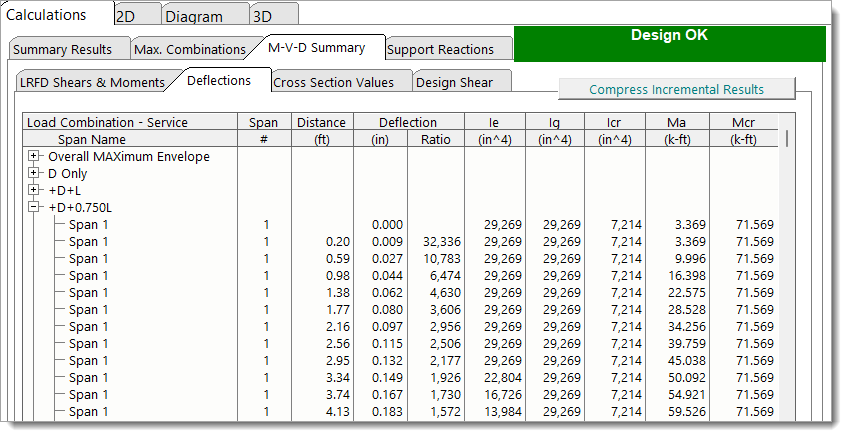Click Ma value 22.575

pyautogui.click(x=687, y=293)
